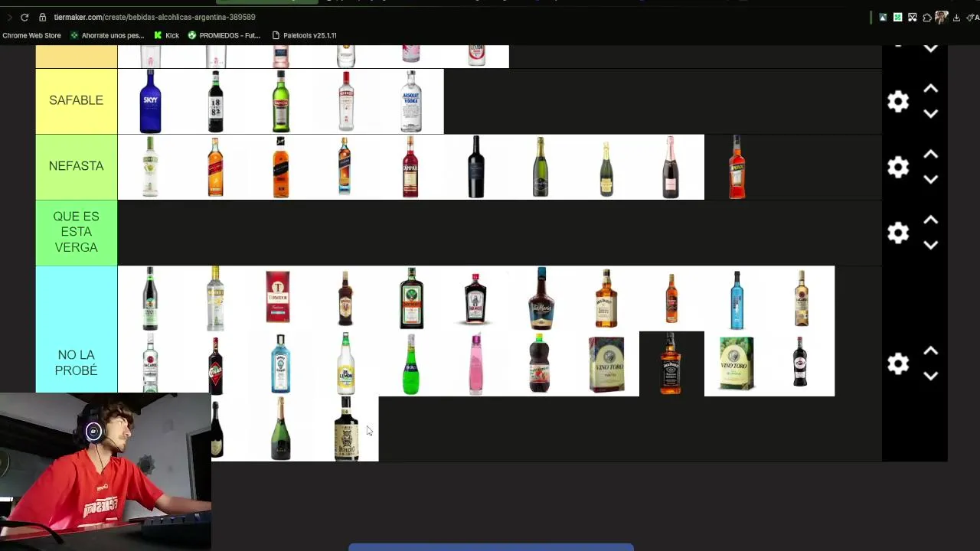This screenshot has height=551, width=980.
Task: Select the bright green liqueur bottle
Action: [x=411, y=364]
